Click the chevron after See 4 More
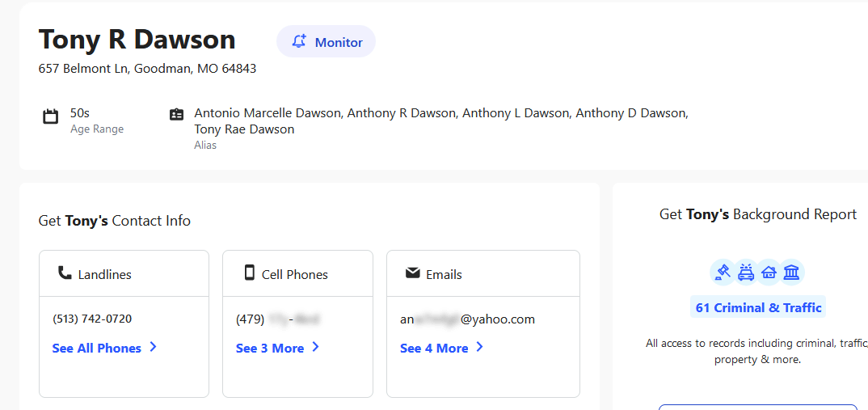868x410 pixels. tap(479, 348)
